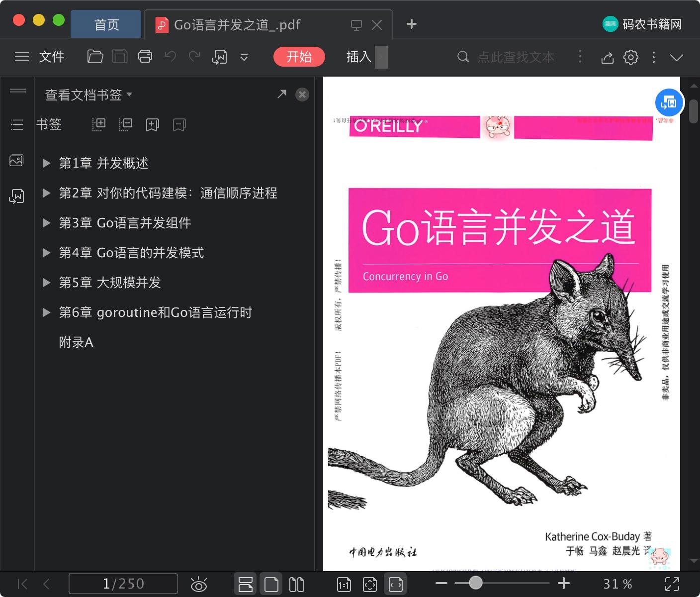Enable continuous scrolling view

[x=246, y=584]
